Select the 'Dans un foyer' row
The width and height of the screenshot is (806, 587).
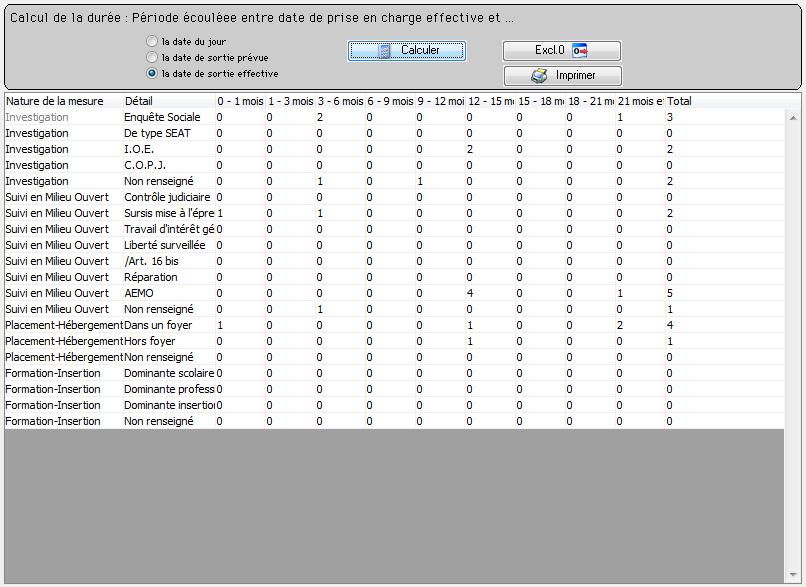tap(394, 325)
